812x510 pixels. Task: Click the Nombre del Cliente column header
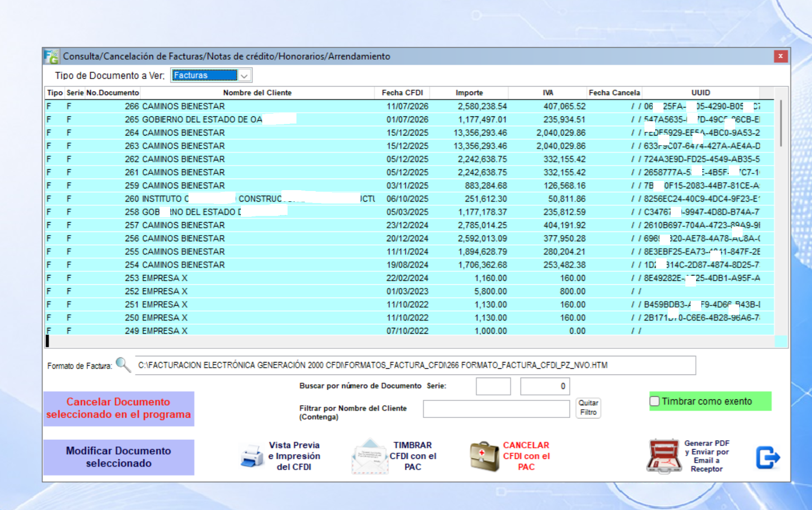pos(257,92)
